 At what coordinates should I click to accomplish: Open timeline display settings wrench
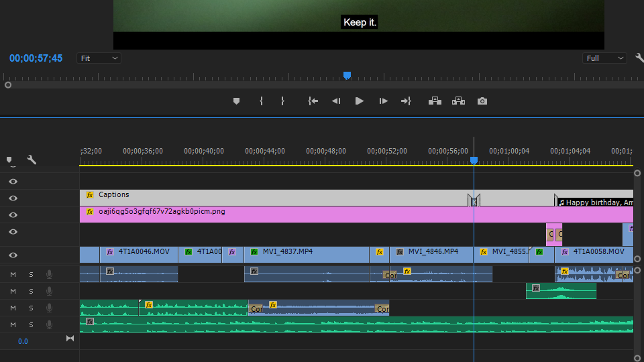click(x=31, y=160)
